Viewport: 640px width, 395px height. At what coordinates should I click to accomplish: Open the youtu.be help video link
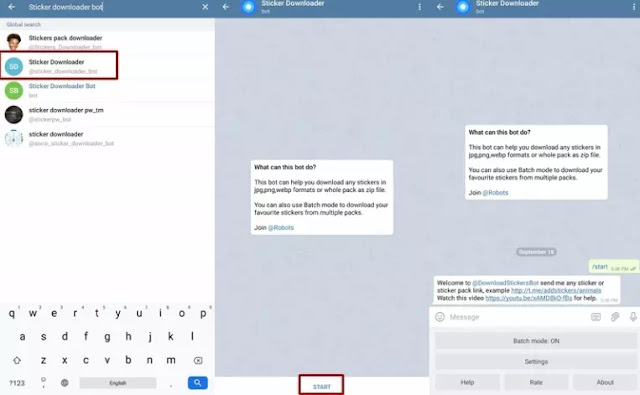click(x=529, y=298)
